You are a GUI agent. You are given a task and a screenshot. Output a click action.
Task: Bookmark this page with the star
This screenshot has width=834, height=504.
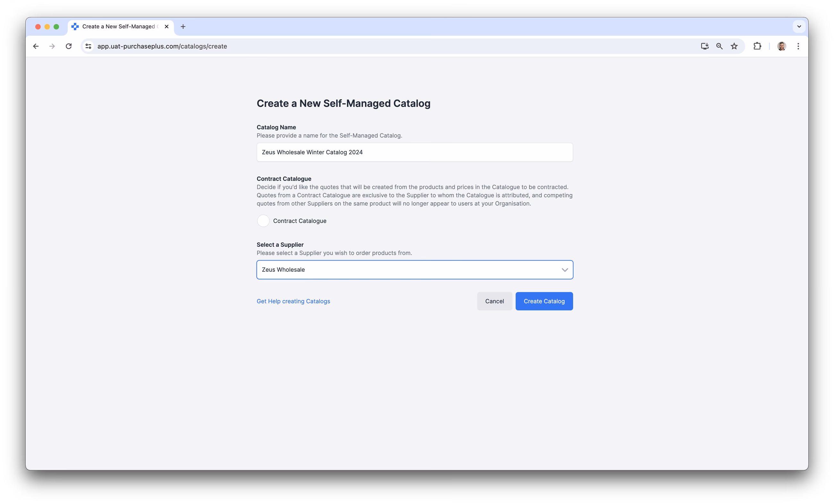coord(734,47)
